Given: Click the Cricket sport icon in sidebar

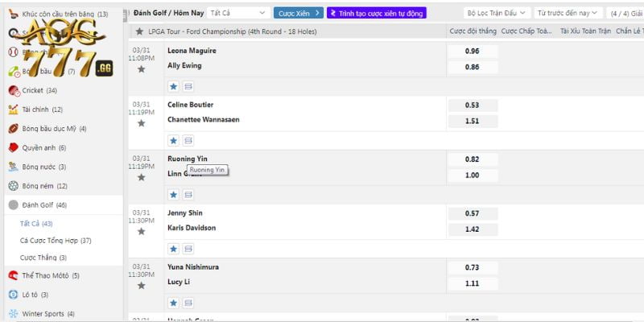Looking at the screenshot, I should pyautogui.click(x=13, y=91).
